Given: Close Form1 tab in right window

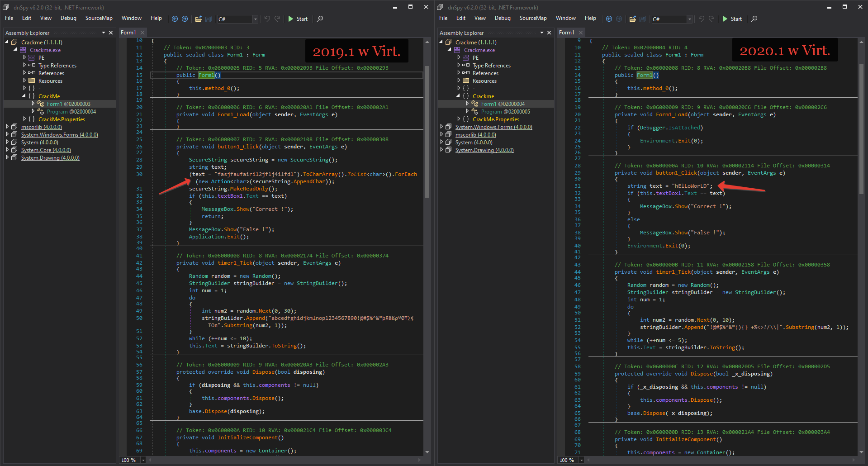Looking at the screenshot, I should 581,33.
